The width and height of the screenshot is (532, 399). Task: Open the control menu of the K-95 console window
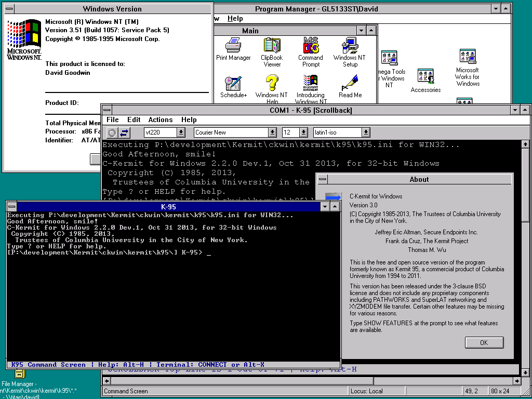coord(11,206)
